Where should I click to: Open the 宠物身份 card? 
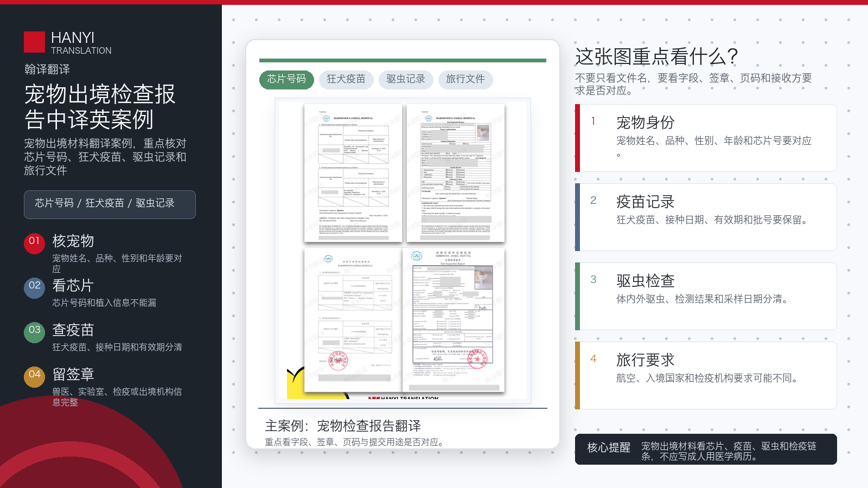pyautogui.click(x=706, y=138)
